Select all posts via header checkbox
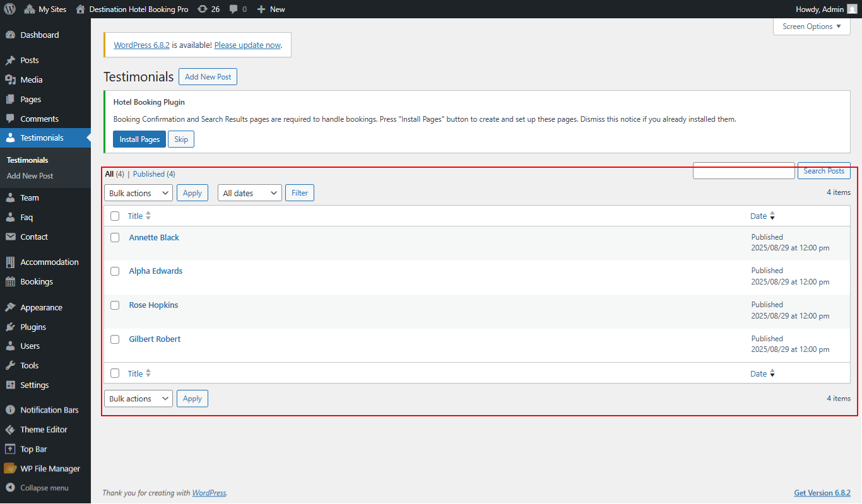The image size is (862, 504). pos(115,216)
